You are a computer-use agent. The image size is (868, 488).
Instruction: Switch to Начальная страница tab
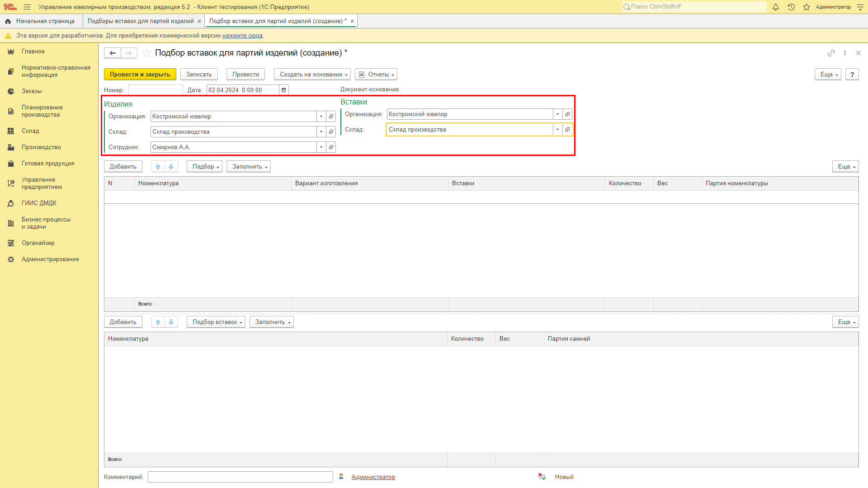[x=41, y=21]
